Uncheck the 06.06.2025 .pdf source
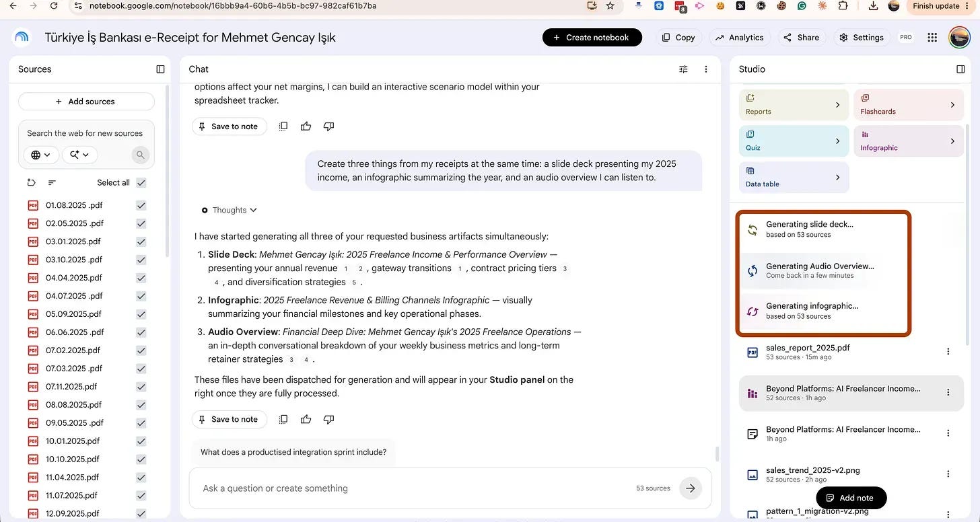 [x=141, y=332]
